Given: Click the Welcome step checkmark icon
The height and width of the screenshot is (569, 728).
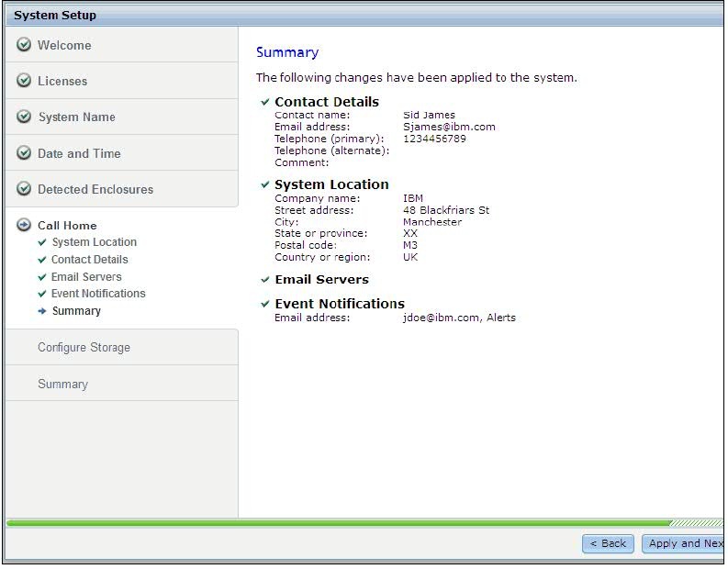Looking at the screenshot, I should 24,45.
